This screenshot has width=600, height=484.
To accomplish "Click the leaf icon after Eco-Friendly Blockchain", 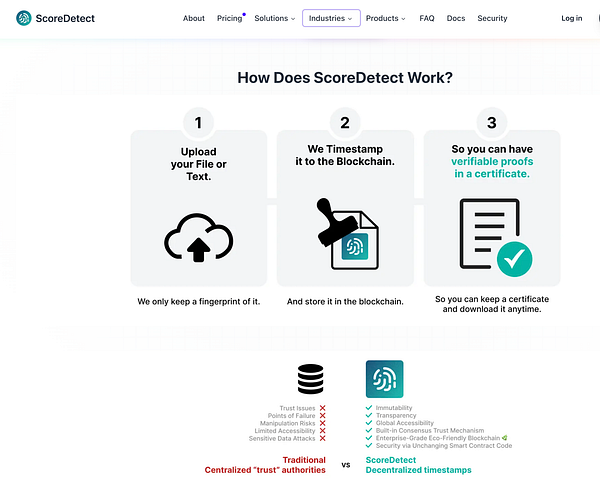I will pyautogui.click(x=505, y=438).
